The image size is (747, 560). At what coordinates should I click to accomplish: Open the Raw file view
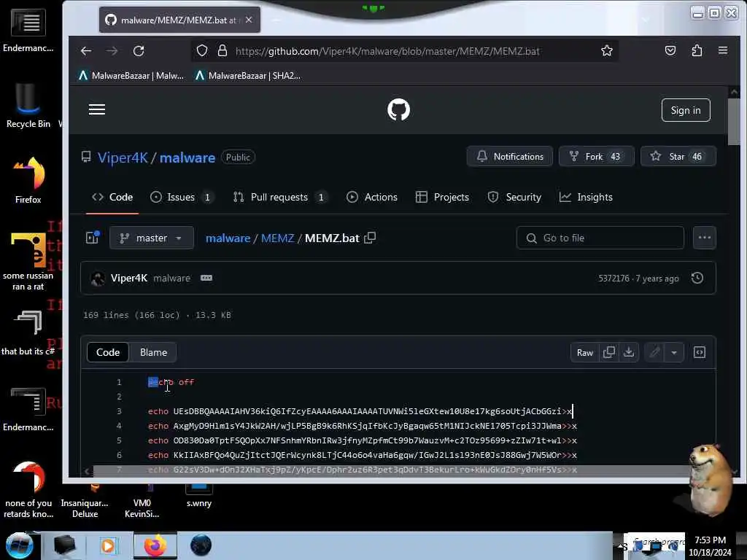585,352
